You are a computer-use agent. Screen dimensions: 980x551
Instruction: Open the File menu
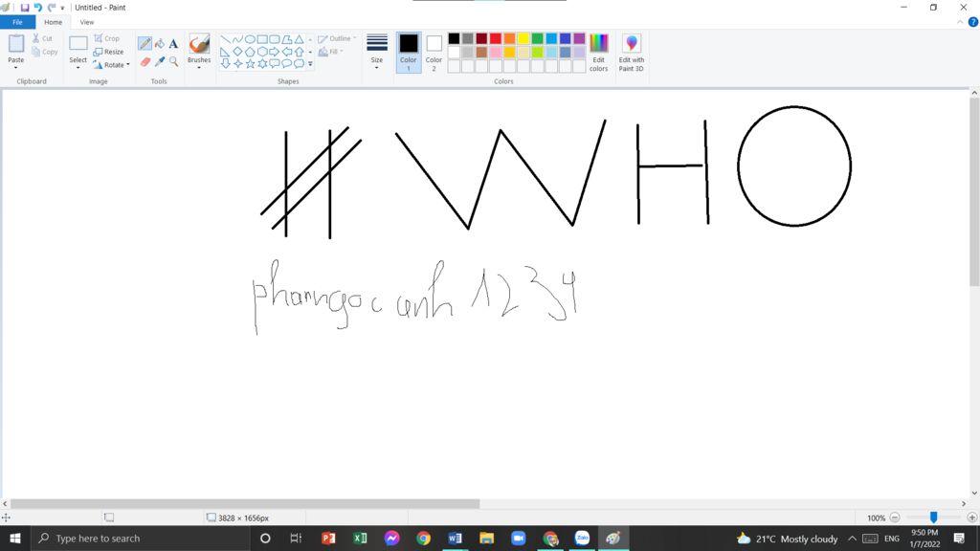point(17,23)
